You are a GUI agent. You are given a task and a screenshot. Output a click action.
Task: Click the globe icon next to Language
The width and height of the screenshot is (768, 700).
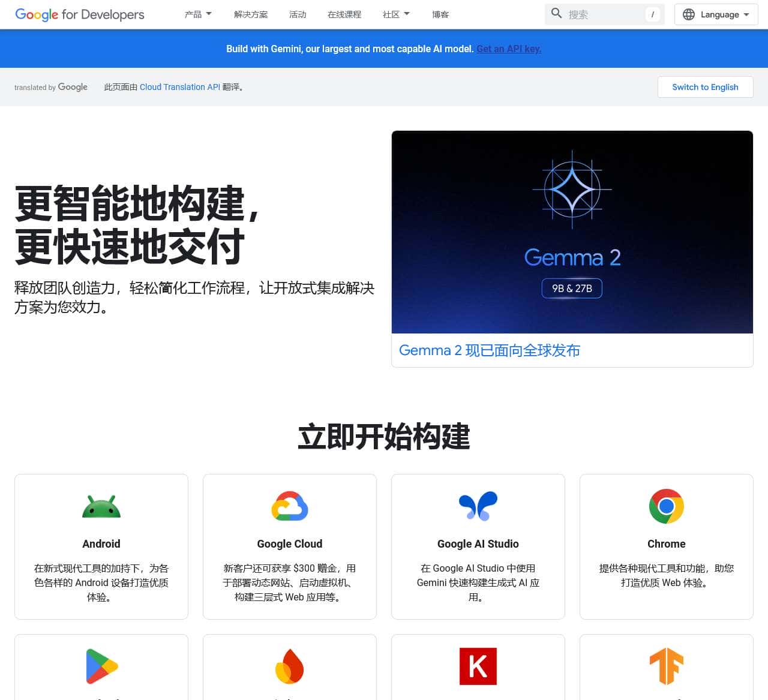click(x=689, y=14)
